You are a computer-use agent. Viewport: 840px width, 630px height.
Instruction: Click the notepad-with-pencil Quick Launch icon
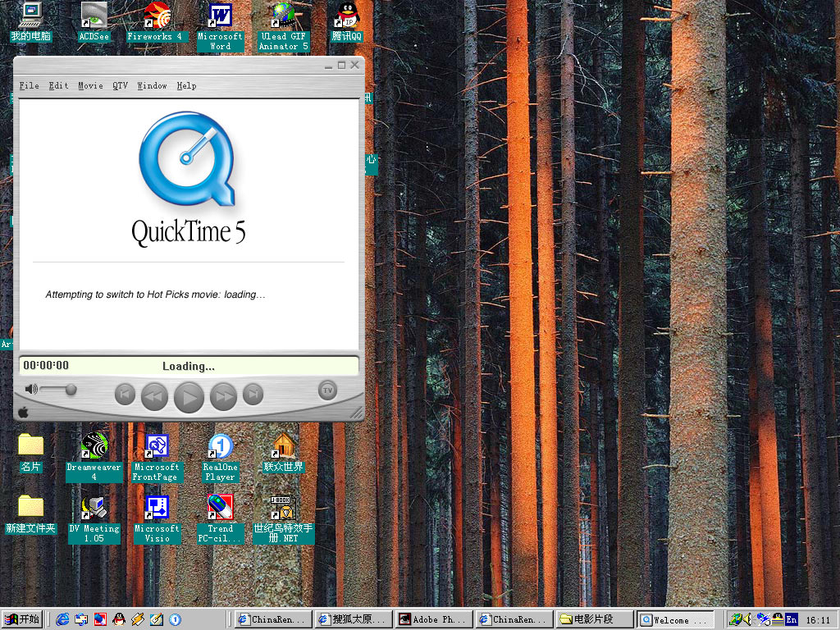click(x=157, y=620)
